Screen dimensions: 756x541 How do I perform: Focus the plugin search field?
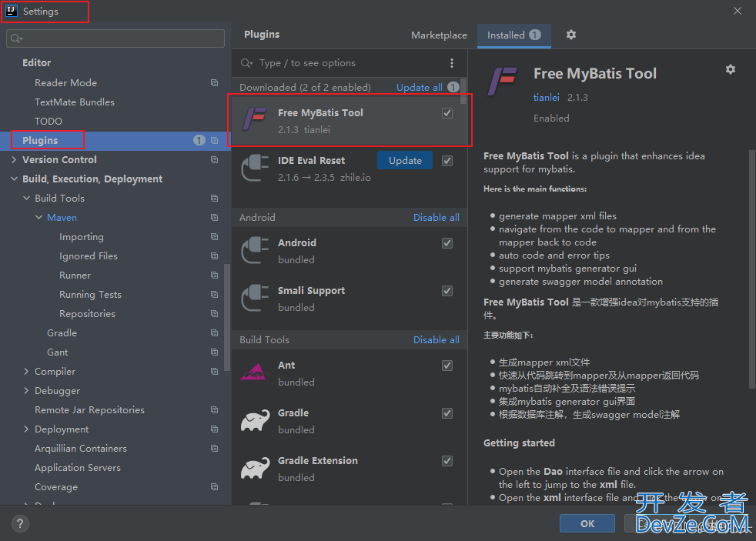(350, 63)
